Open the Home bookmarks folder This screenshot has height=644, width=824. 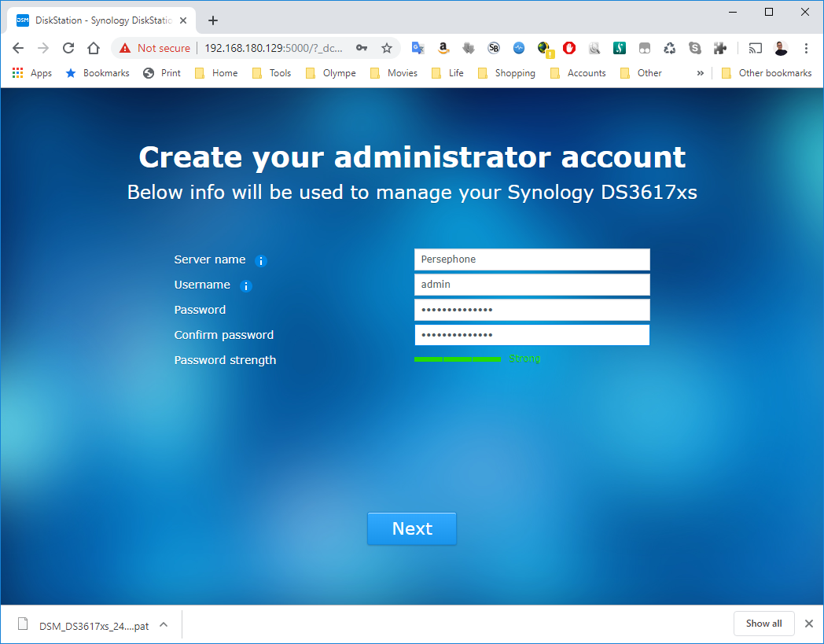pos(216,73)
